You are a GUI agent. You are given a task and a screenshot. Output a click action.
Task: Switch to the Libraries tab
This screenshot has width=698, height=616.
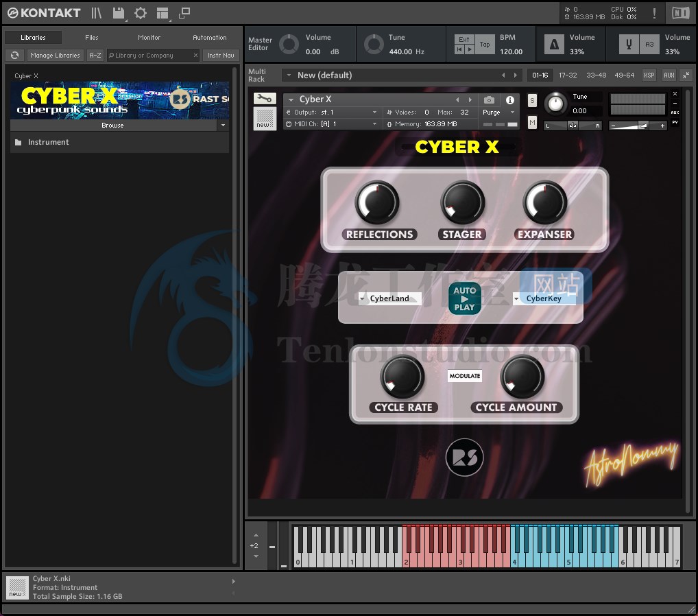click(x=33, y=38)
